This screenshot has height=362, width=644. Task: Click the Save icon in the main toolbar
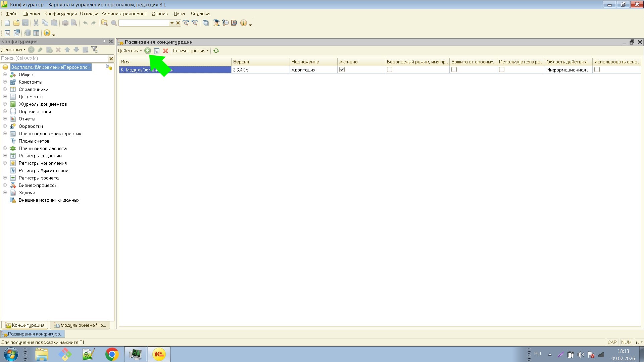pos(25,23)
